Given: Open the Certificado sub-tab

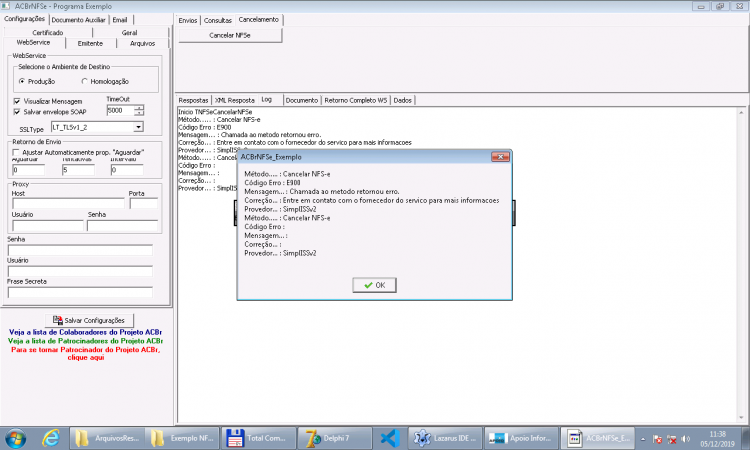Looking at the screenshot, I should click(48, 33).
